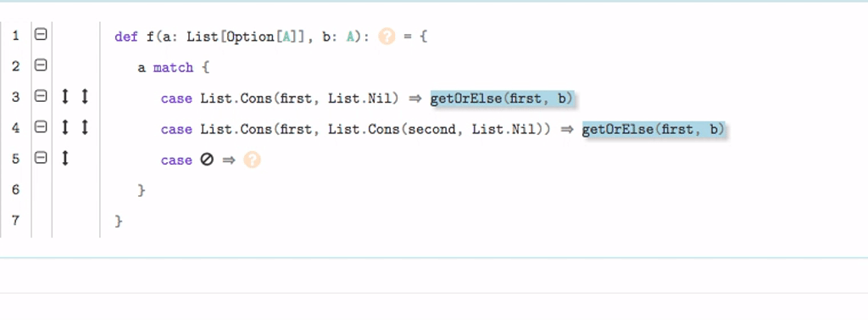
Task: Click the List[Option[A]] parameter type
Action: (x=246, y=37)
